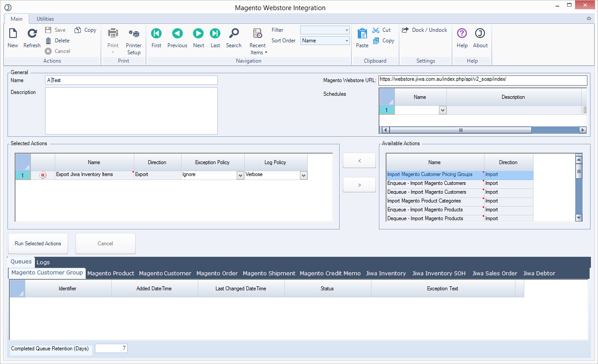
Task: Open the Search tool
Action: point(234,34)
